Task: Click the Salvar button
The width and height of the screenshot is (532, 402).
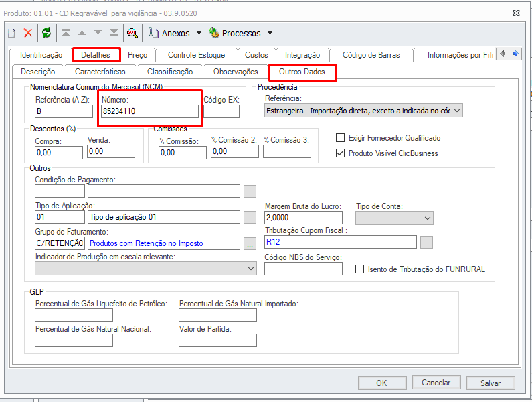Action: pyautogui.click(x=491, y=383)
